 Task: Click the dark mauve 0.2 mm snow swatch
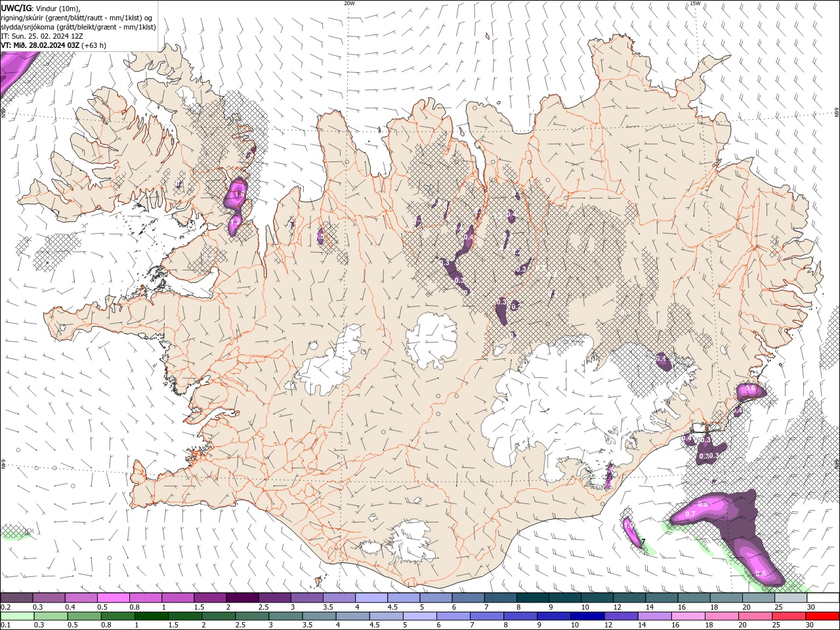pyautogui.click(x=16, y=598)
